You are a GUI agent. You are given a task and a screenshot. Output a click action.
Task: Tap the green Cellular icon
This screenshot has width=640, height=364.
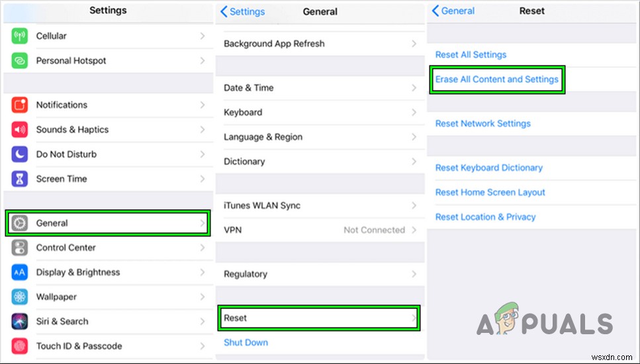20,36
